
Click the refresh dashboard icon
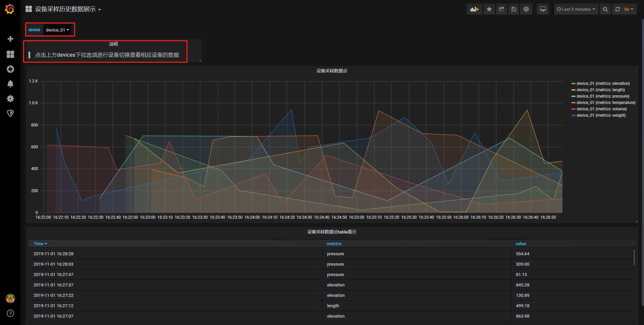[617, 9]
